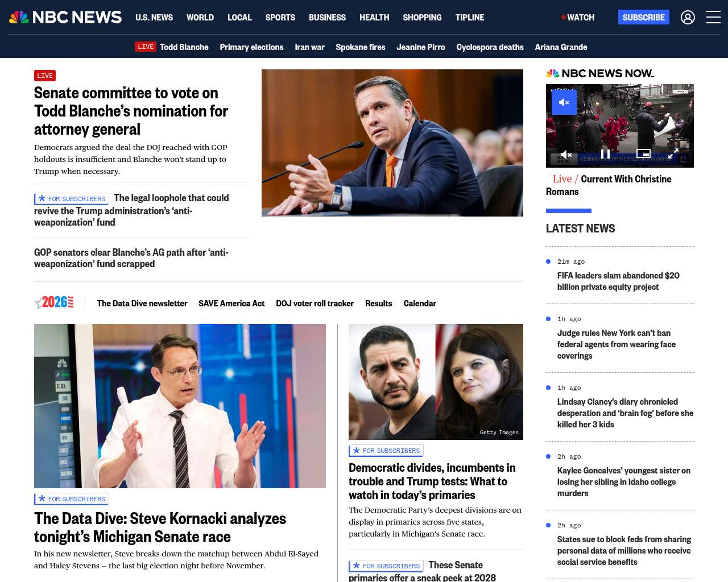The height and width of the screenshot is (582, 728).
Task: Open the U.S. News menu
Action: pos(154,18)
